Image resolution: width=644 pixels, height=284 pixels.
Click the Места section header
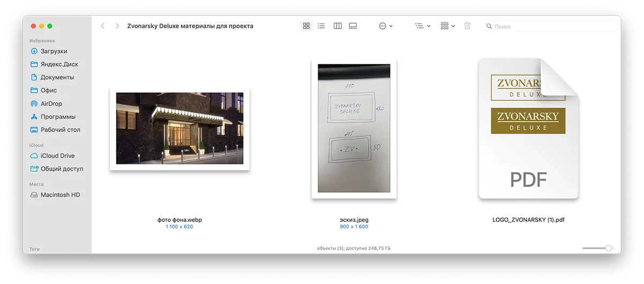tap(36, 184)
